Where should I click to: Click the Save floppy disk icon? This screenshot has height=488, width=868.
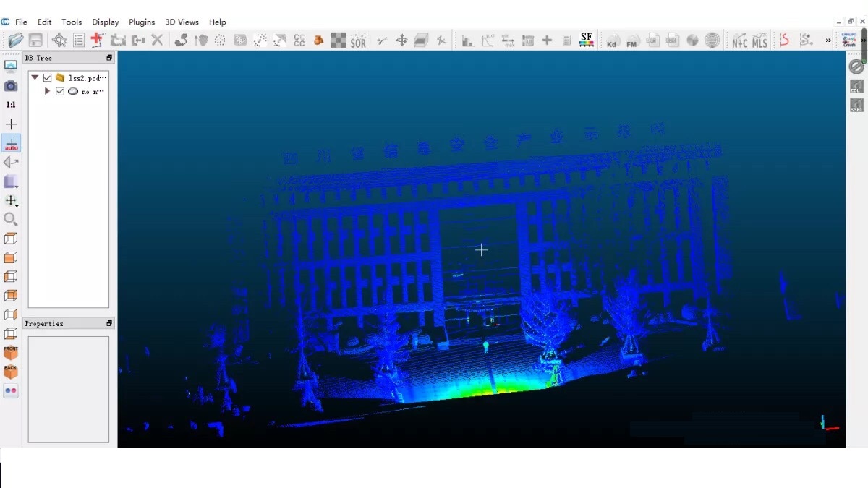(x=35, y=40)
